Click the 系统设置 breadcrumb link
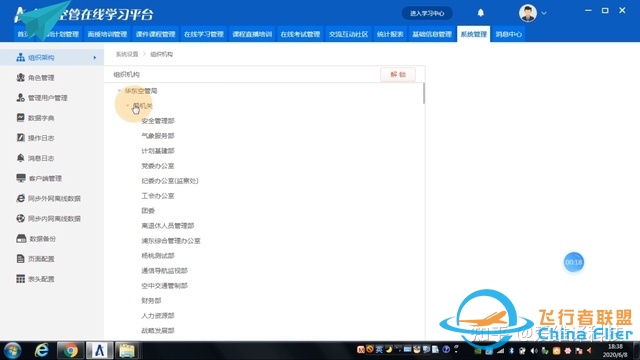Image resolution: width=640 pixels, height=360 pixels. click(x=127, y=54)
